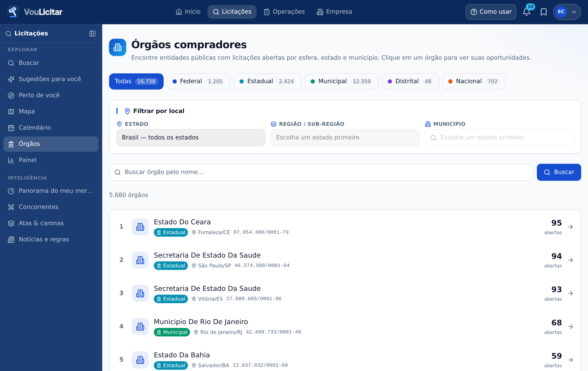This screenshot has width=588, height=371.
Task: Click CNPJ 07.954.480/0001-79
Action: point(261,232)
